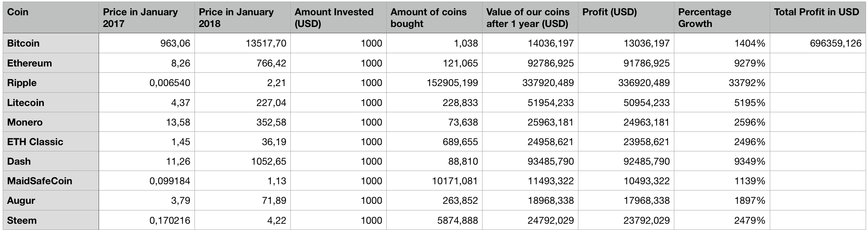
Task: Click the Coin column header cell
Action: point(18,12)
